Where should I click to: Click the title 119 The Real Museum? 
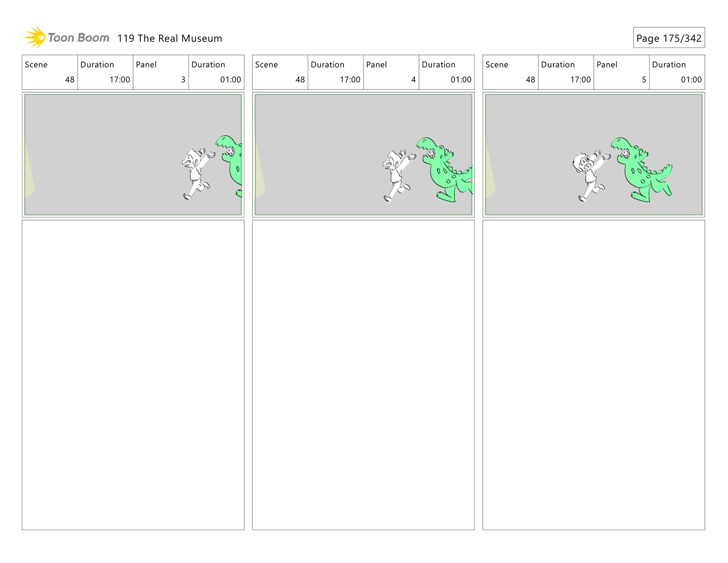[169, 38]
